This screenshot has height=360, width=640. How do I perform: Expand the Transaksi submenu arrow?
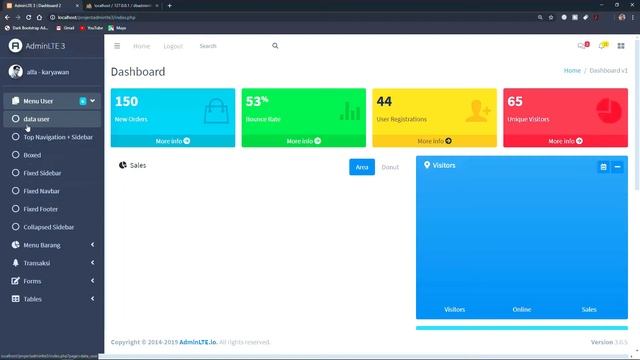93,262
